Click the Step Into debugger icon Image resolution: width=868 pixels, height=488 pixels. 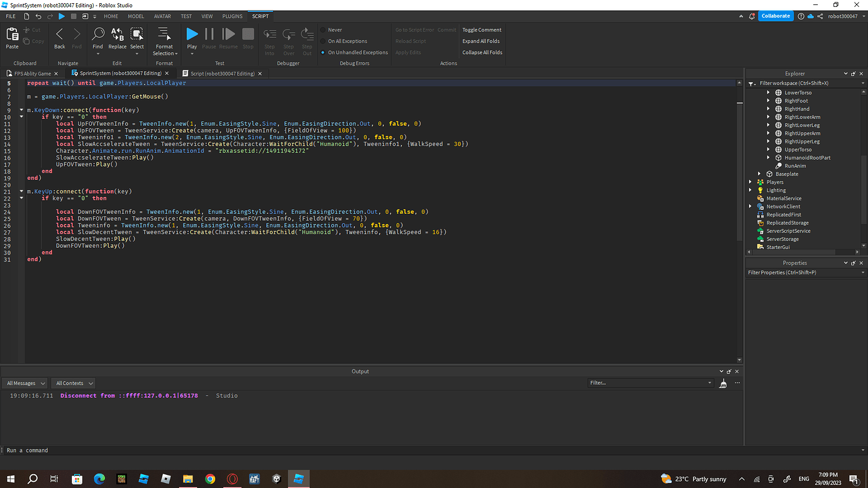pos(270,35)
